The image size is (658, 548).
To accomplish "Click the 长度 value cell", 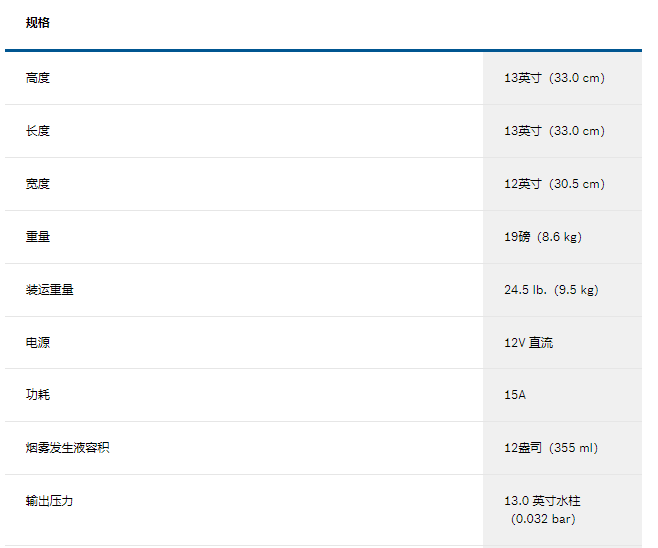I will click(x=554, y=131).
